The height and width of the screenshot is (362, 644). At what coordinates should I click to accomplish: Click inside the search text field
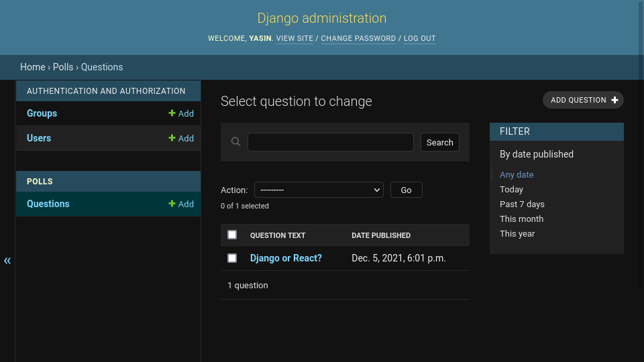click(x=330, y=142)
